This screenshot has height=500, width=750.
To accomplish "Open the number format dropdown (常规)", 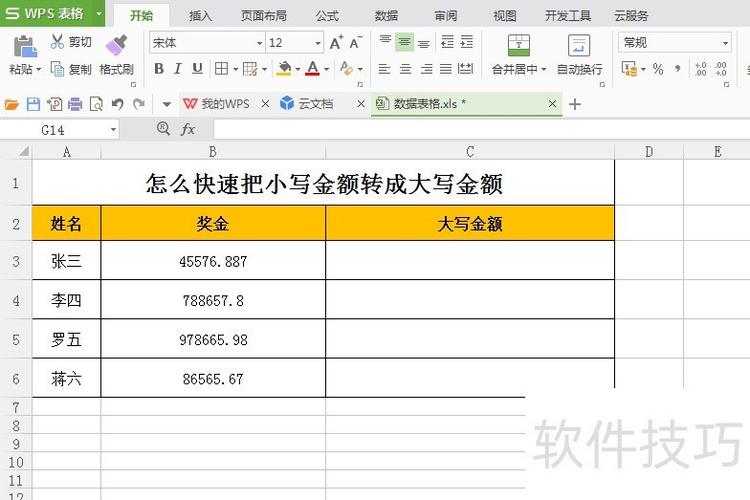I will point(725,43).
